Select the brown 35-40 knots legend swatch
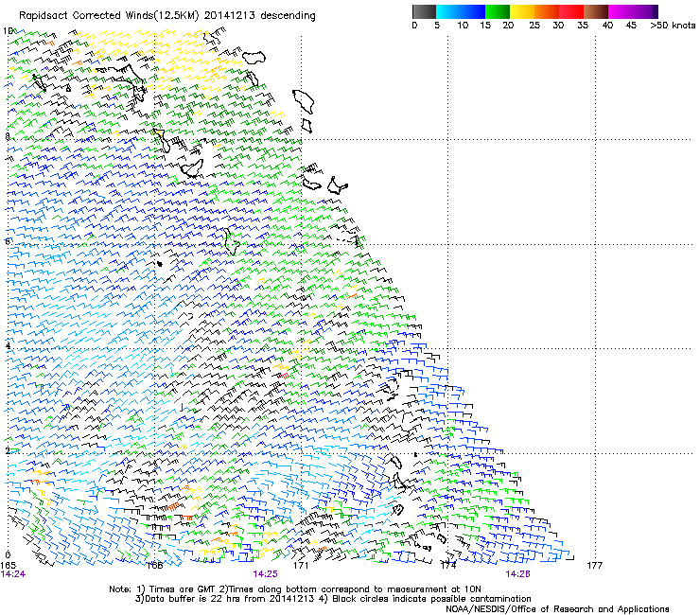The width and height of the screenshot is (700, 615). 596,11
